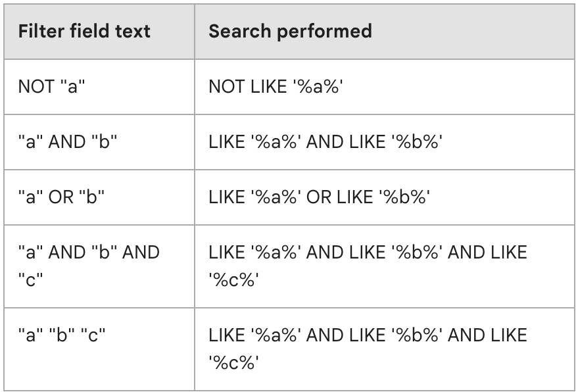Select the "a" OR "b" filter cell
Image resolution: width=576 pixels, height=392 pixels.
[62, 197]
